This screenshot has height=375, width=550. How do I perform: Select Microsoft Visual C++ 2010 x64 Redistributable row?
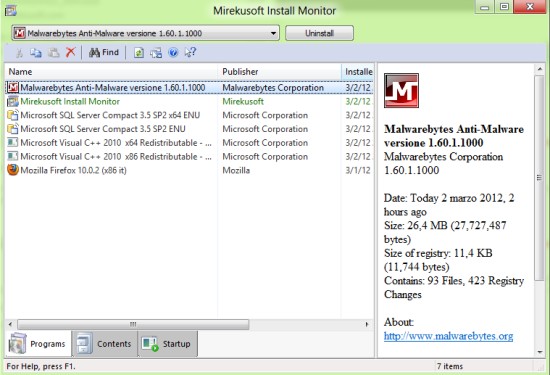click(189, 143)
